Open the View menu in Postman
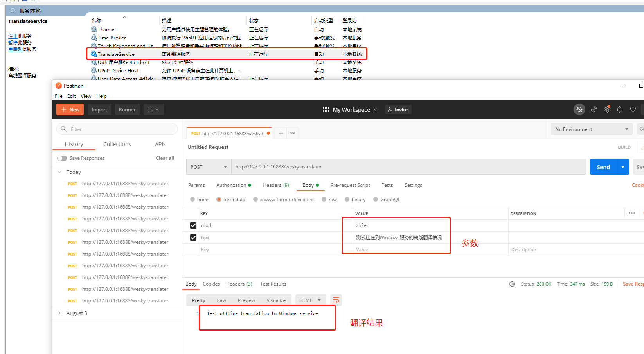 pos(86,96)
